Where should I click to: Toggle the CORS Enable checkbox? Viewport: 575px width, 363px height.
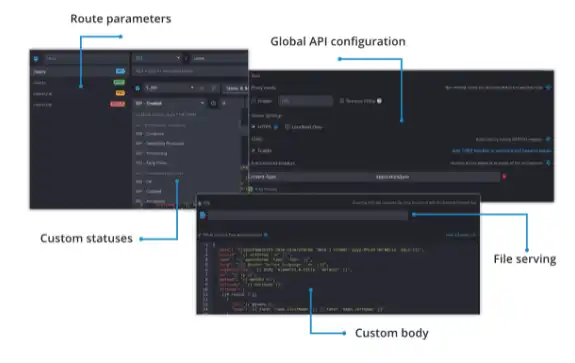pos(253,150)
